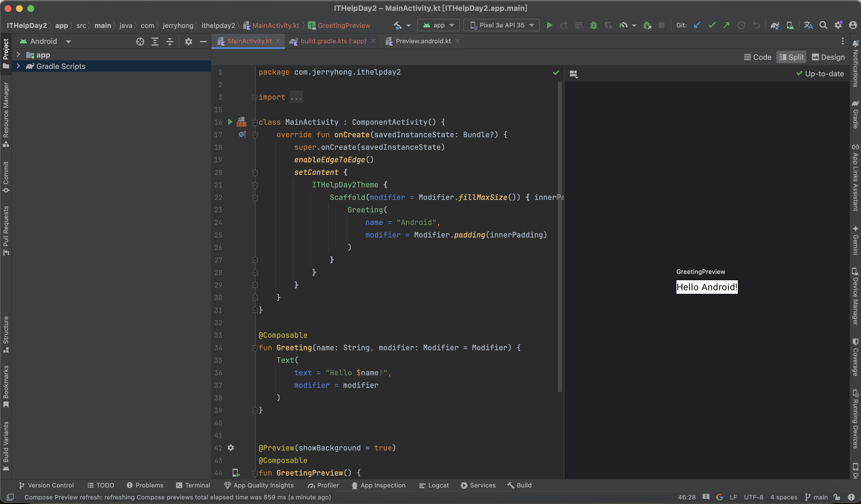Image resolution: width=861 pixels, height=504 pixels.
Task: Run the app with the green play button
Action: 549,25
